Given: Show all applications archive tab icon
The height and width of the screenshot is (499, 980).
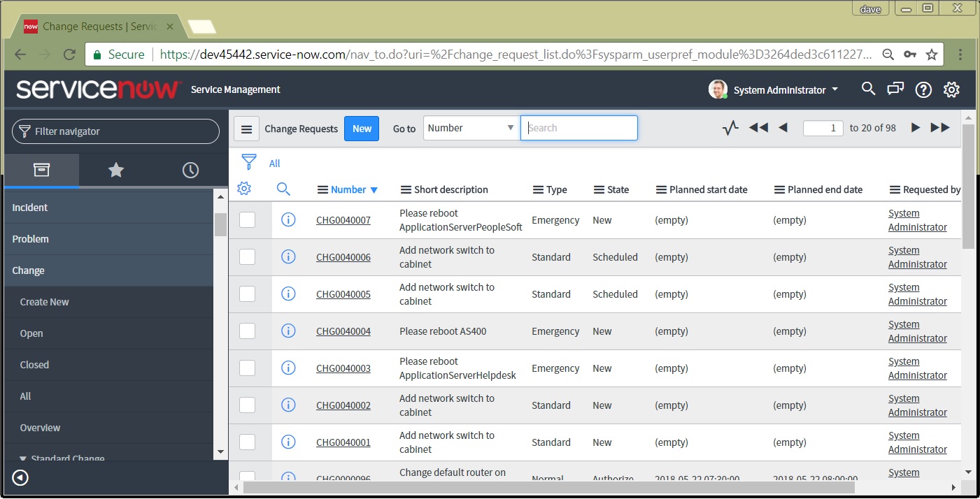Looking at the screenshot, I should pyautogui.click(x=42, y=170).
